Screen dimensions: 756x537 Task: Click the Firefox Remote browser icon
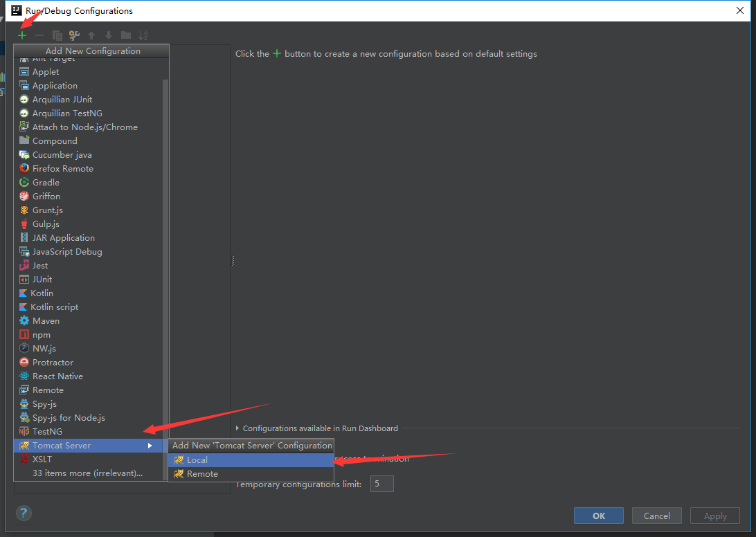coord(24,168)
